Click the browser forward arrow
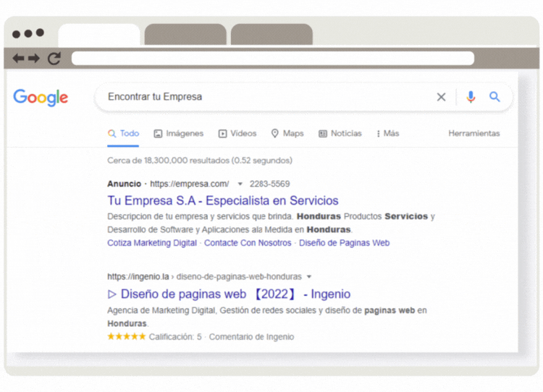 click(33, 58)
